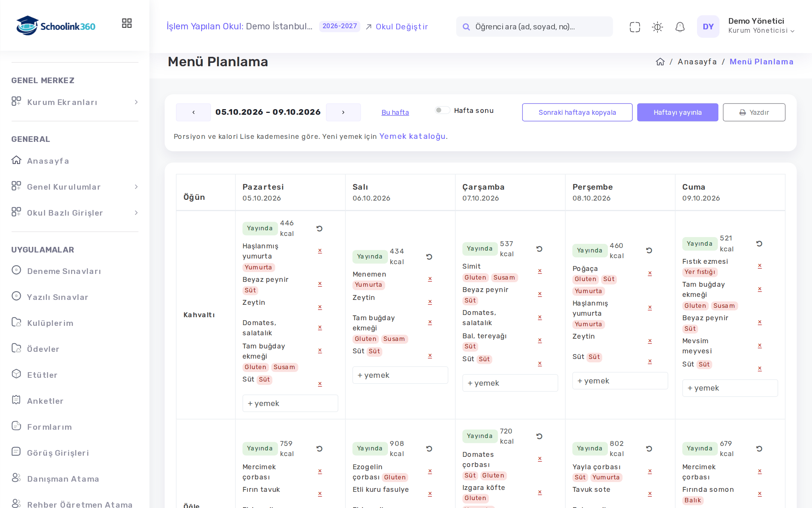Open Yemek kataloğu link
812x508 pixels.
pos(412,136)
